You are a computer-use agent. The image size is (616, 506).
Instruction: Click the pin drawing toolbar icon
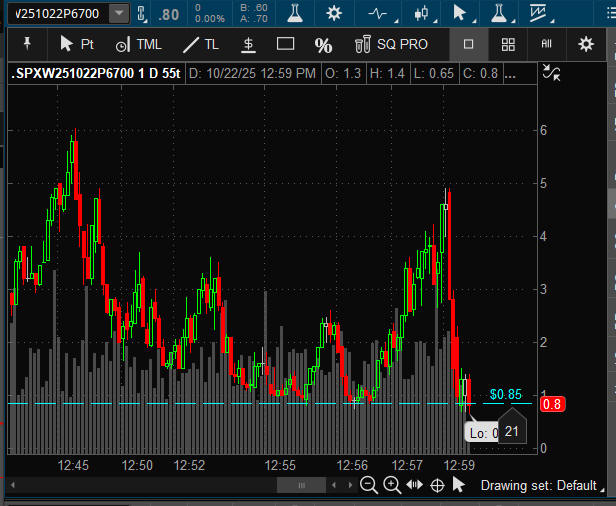[27, 44]
